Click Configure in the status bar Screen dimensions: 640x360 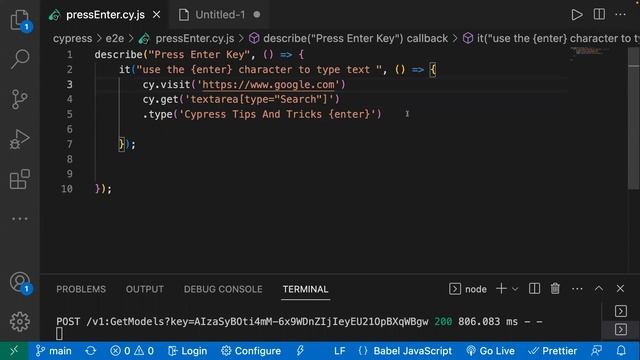coord(251,351)
